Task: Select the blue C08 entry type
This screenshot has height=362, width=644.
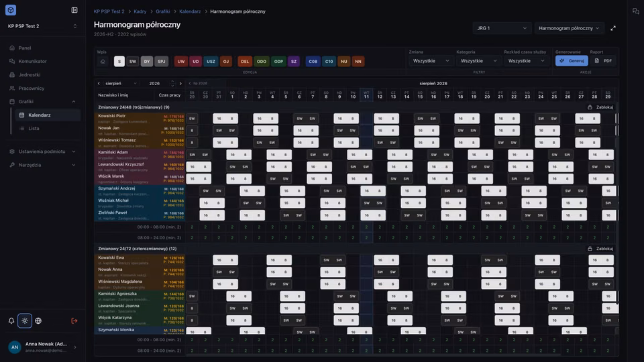Action: point(313,62)
